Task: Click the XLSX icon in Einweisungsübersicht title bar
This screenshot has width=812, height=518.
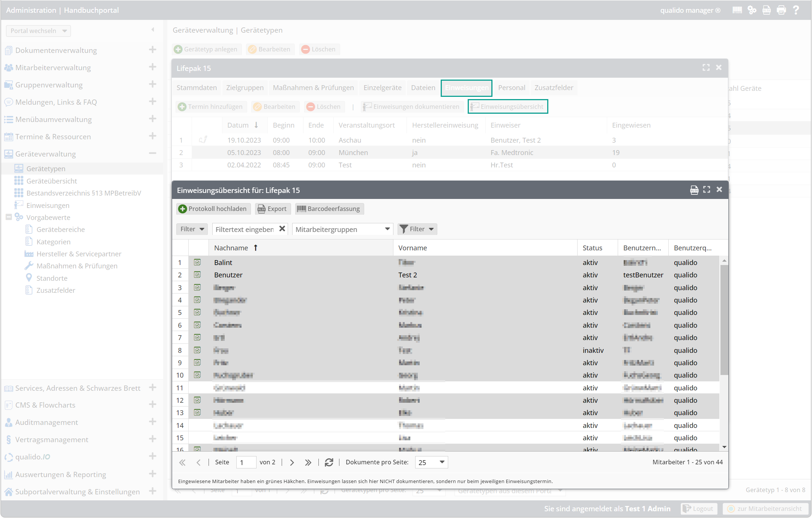Action: pyautogui.click(x=694, y=190)
